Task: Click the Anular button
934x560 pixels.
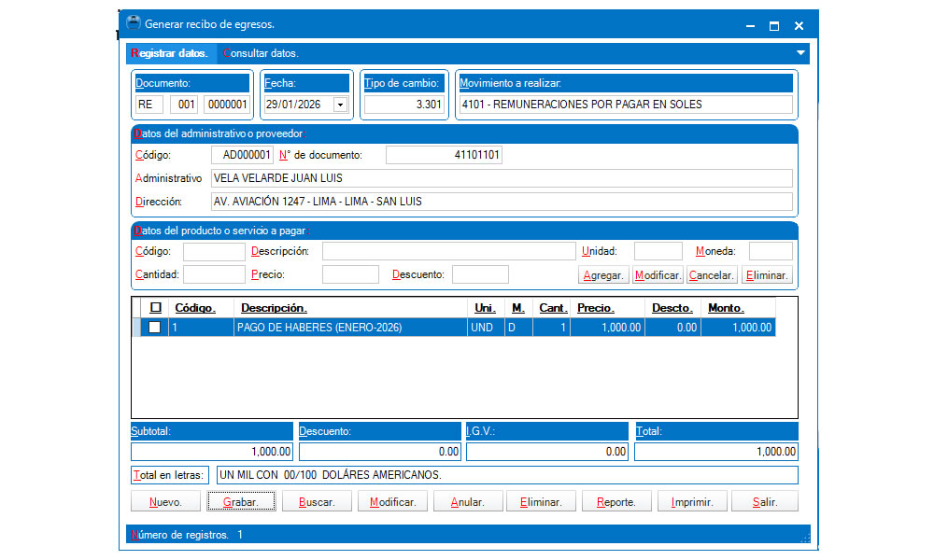Action: pyautogui.click(x=468, y=502)
